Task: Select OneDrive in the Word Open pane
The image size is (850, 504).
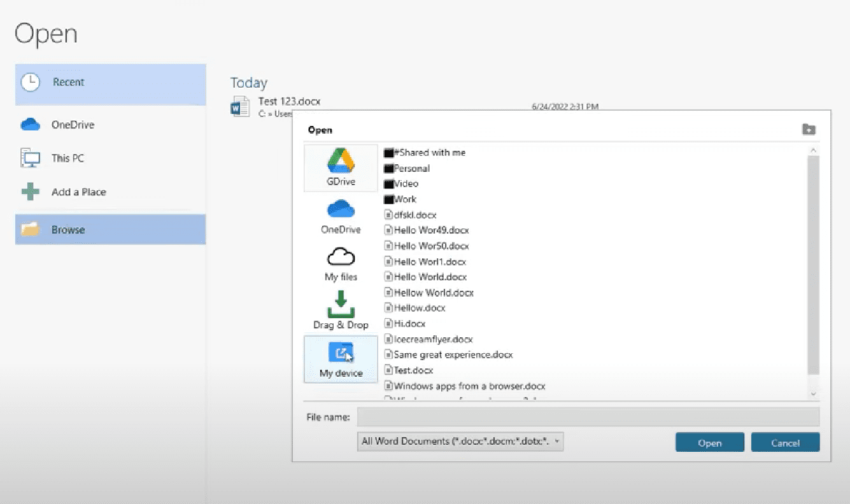Action: (x=110, y=125)
